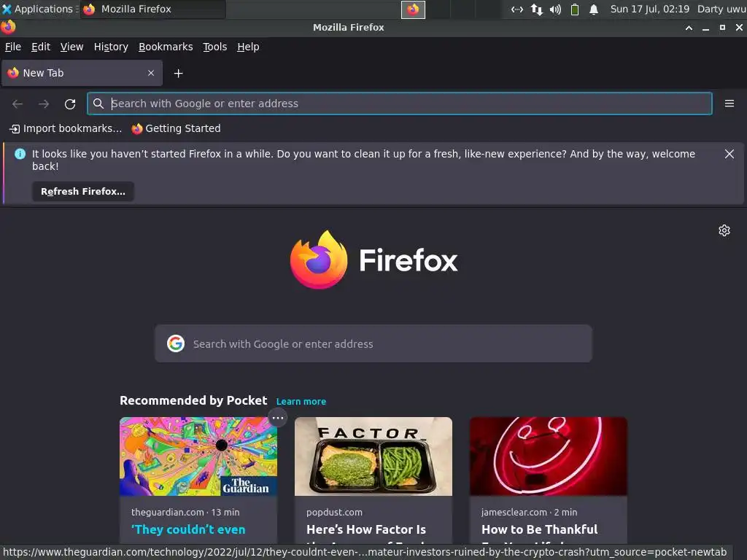Open the Here's How Factor Is article
This screenshot has width=747, height=560.
[366, 529]
